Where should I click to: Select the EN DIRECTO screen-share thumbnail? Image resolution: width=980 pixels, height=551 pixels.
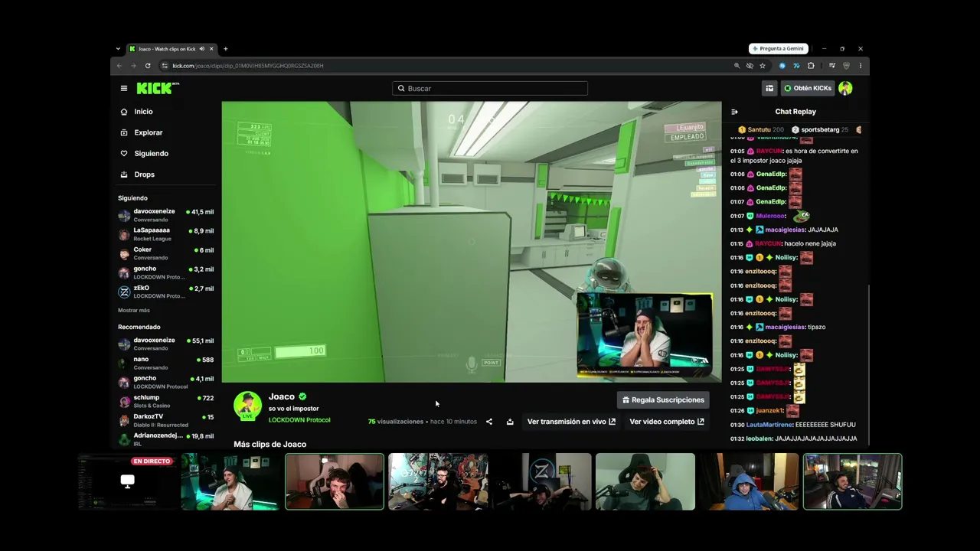pyautogui.click(x=127, y=481)
